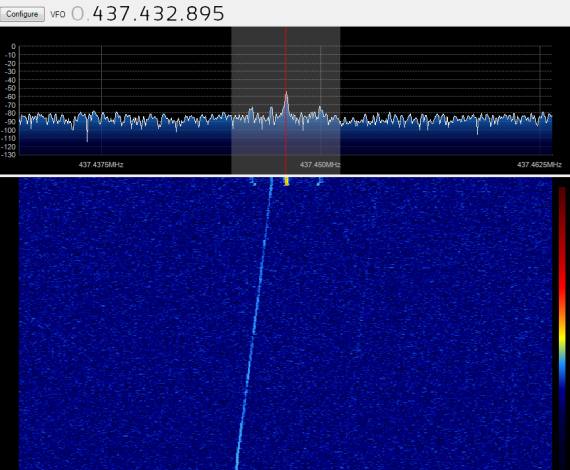
Task: Click the 0 dB scale label
Action: click(x=14, y=47)
